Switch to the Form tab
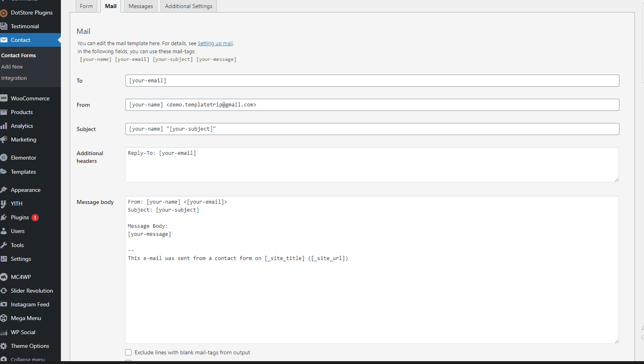Screen dimensions: 644x364 (86, 6)
